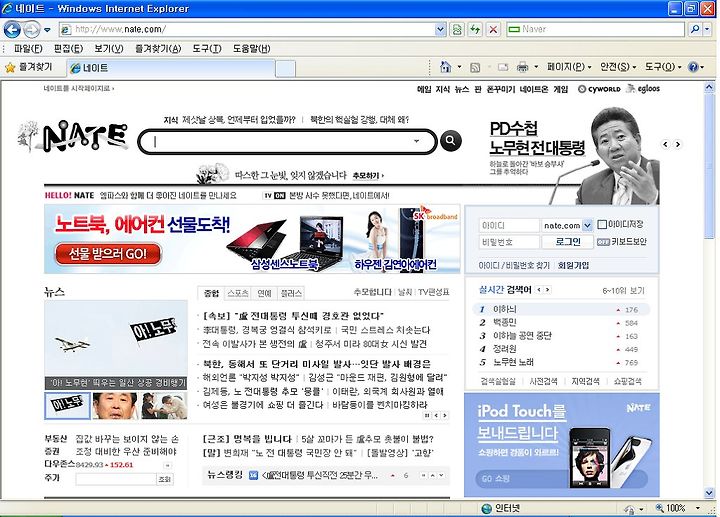The width and height of the screenshot is (720, 517).
Task: Check the 아이디저장 checkbox
Action: tap(602, 225)
